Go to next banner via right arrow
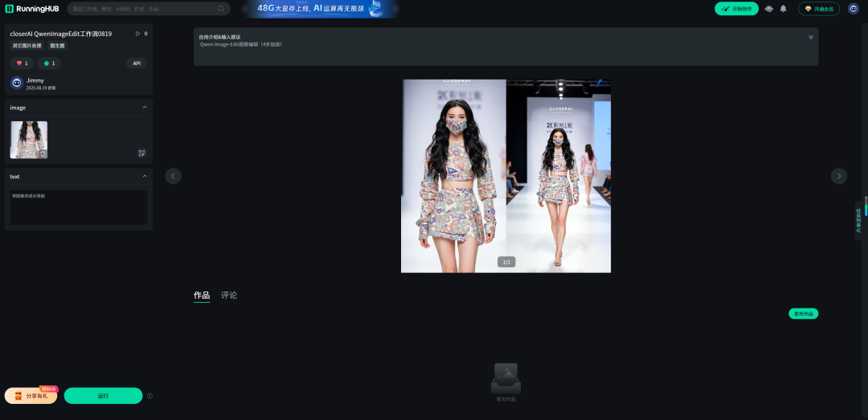868x420 pixels. click(x=395, y=8)
